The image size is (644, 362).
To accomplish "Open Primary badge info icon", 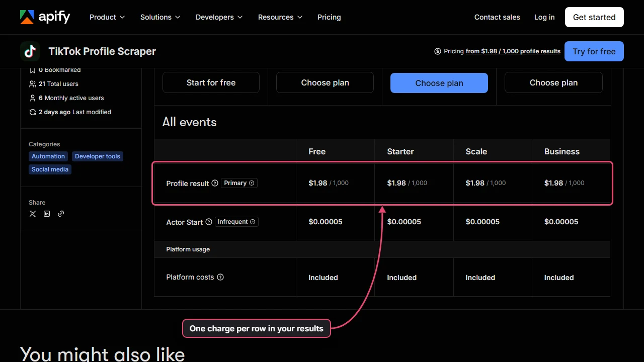I will point(252,183).
